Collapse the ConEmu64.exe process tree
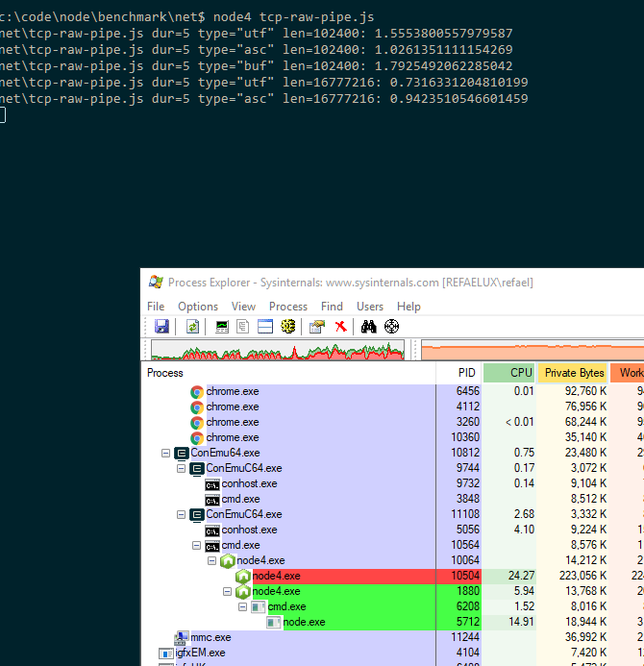The width and height of the screenshot is (644, 666). (x=166, y=453)
